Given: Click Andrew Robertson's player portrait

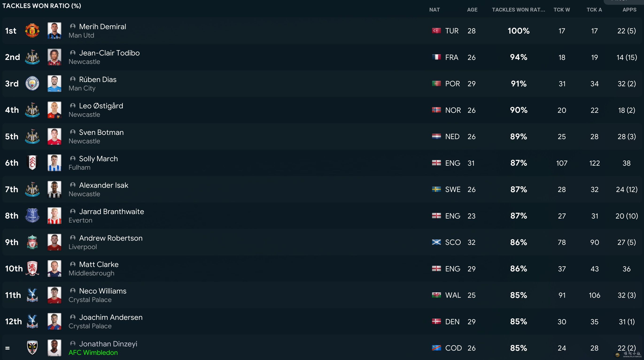Looking at the screenshot, I should tap(54, 242).
